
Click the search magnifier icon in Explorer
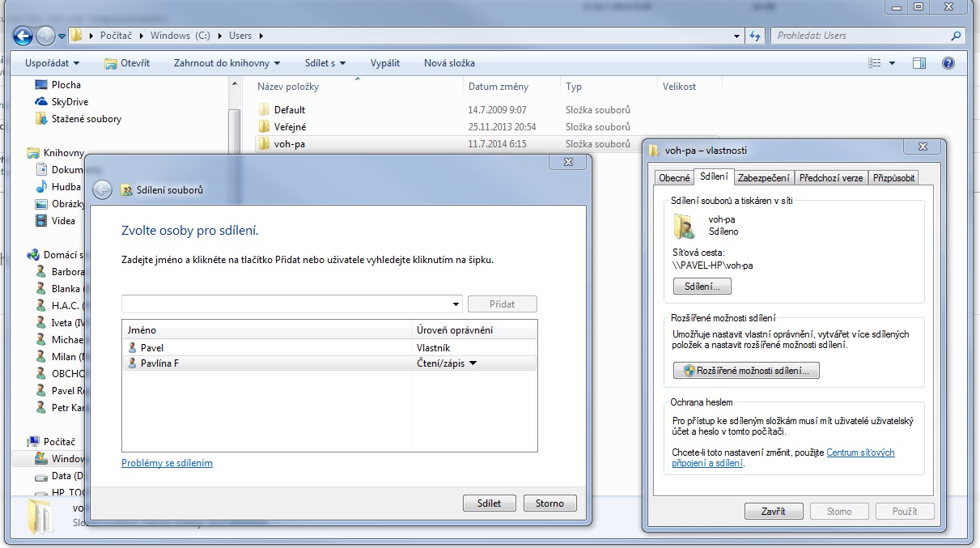click(x=956, y=36)
